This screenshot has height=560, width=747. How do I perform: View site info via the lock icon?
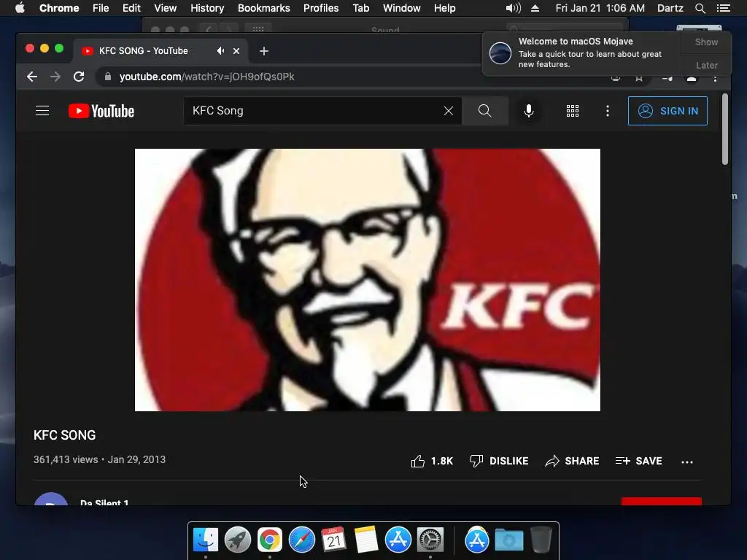[x=108, y=77]
